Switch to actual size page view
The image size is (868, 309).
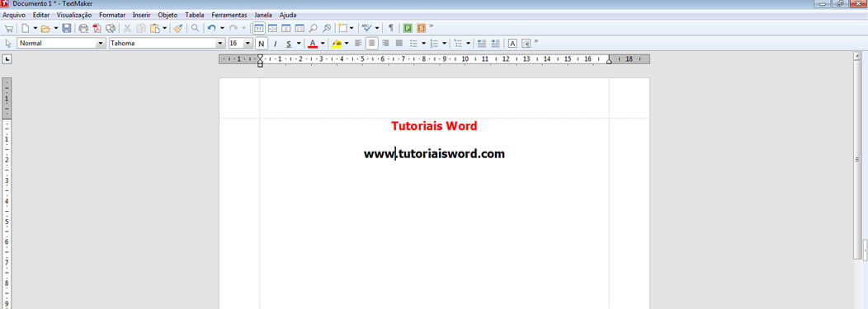258,28
